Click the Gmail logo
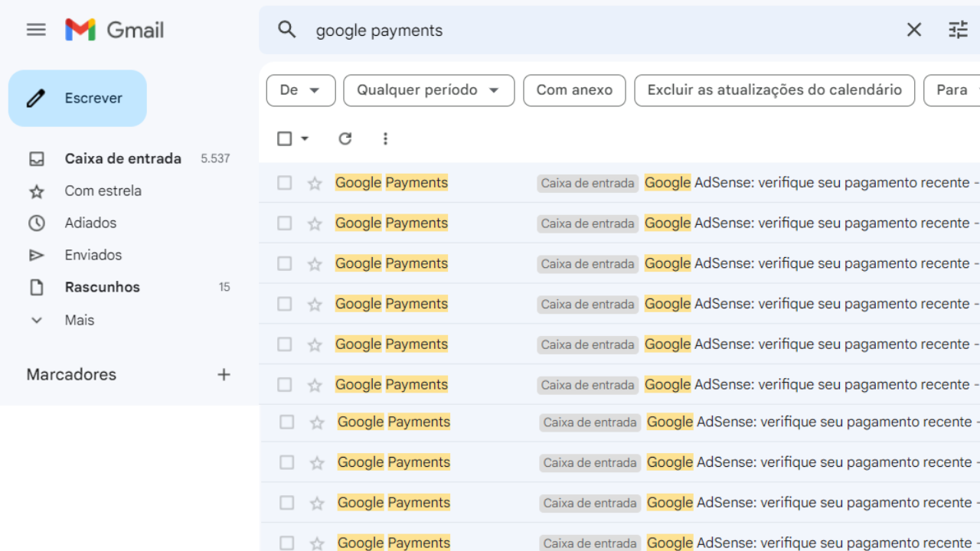 (x=115, y=30)
